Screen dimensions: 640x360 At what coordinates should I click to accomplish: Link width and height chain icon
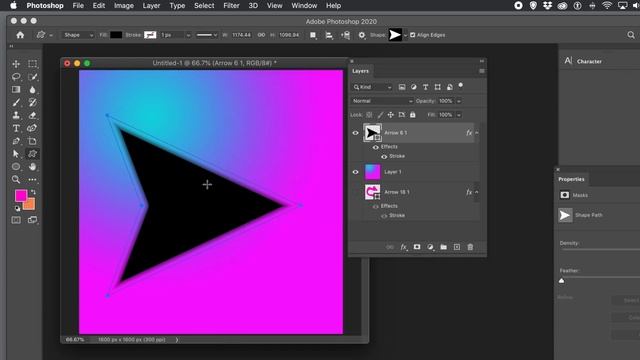coord(261,35)
